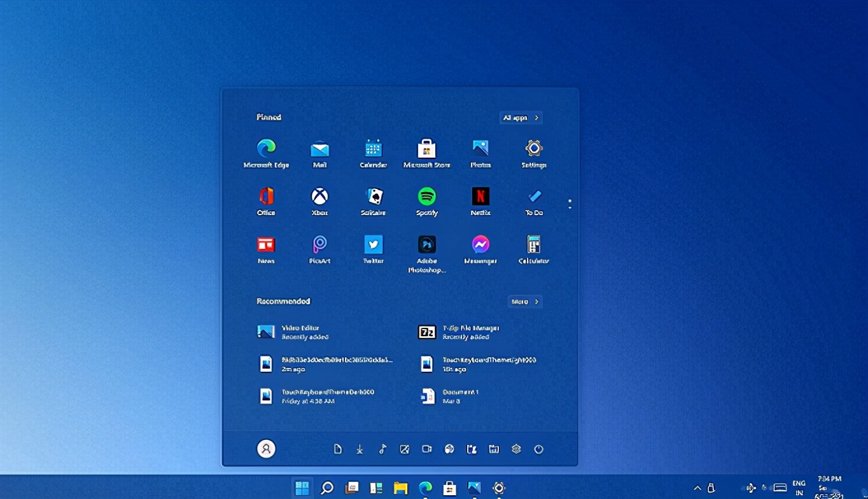The image size is (868, 499).
Task: Launch the Office app
Action: (266, 202)
